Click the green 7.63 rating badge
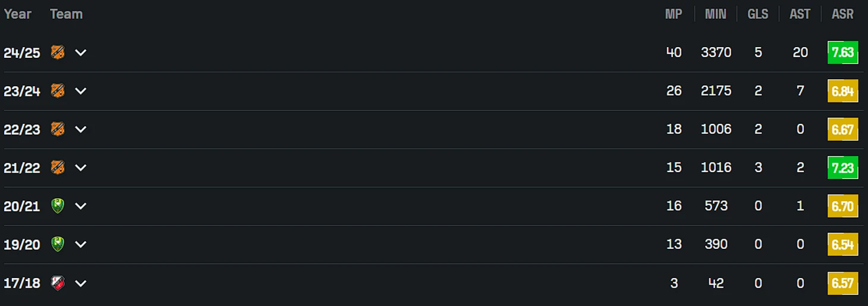868x306 pixels. pyautogui.click(x=842, y=52)
